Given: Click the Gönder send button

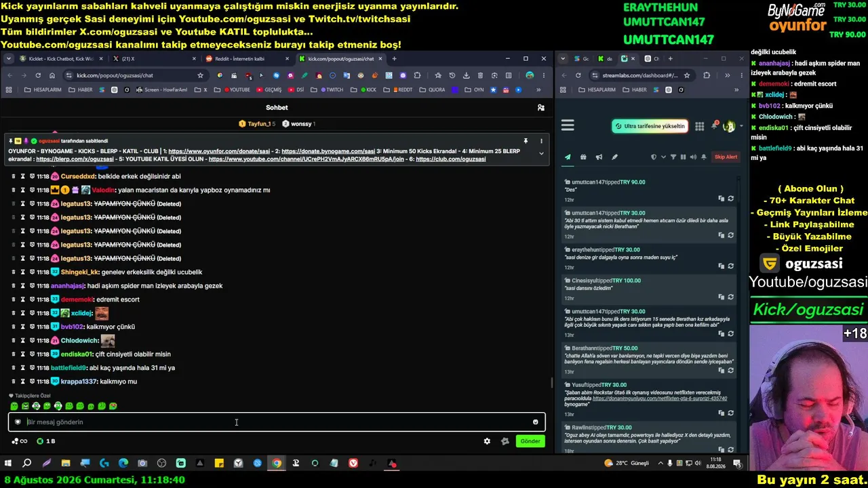Looking at the screenshot, I should click(x=530, y=441).
